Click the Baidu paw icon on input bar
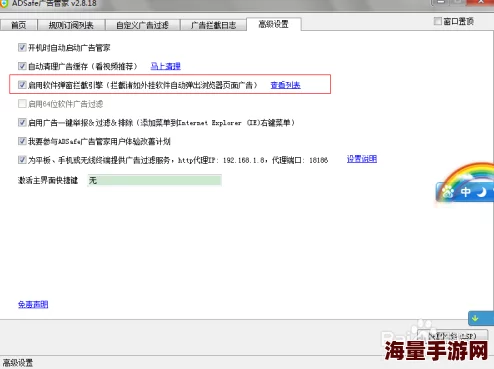This screenshot has height=369, width=494. pyautogui.click(x=448, y=192)
